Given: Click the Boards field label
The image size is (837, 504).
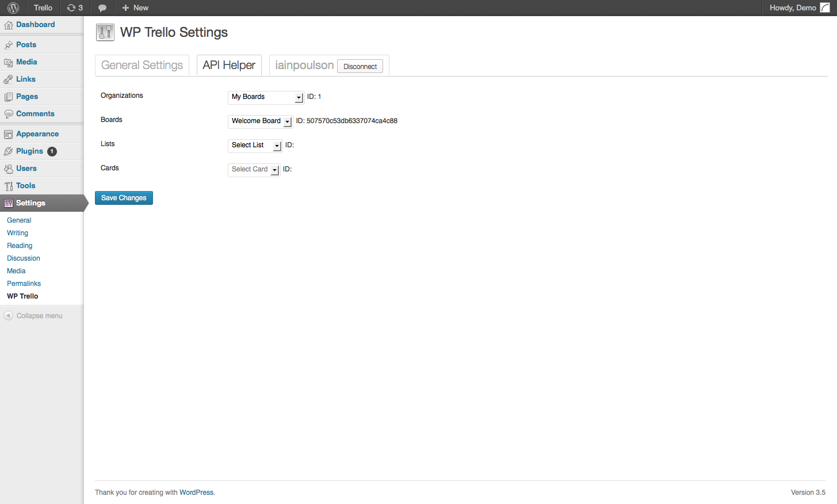Looking at the screenshot, I should [112, 120].
